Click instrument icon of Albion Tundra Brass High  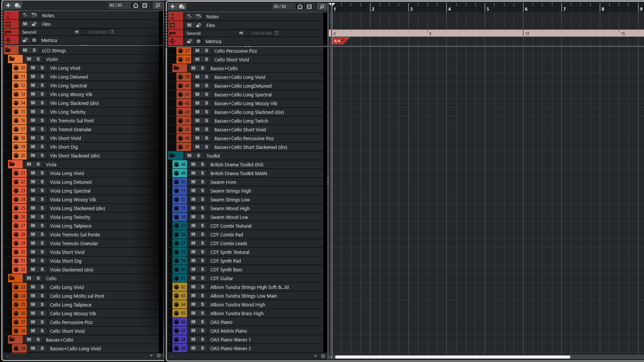click(x=176, y=313)
